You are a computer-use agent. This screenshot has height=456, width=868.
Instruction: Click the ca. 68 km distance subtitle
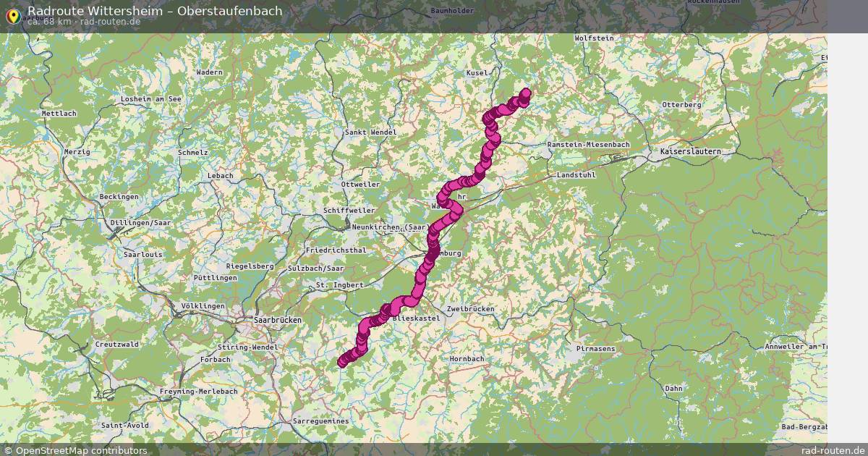[x=49, y=21]
